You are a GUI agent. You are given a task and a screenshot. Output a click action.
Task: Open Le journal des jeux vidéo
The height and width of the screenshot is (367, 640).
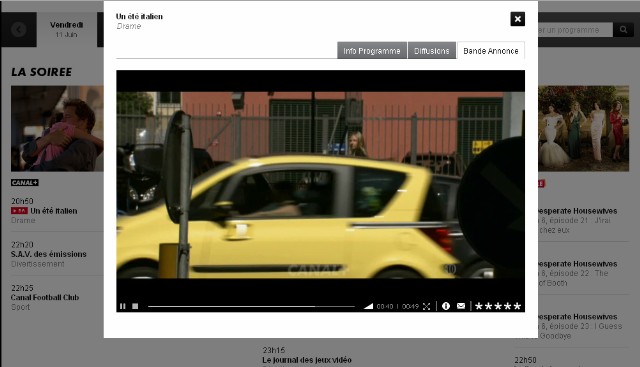307,360
